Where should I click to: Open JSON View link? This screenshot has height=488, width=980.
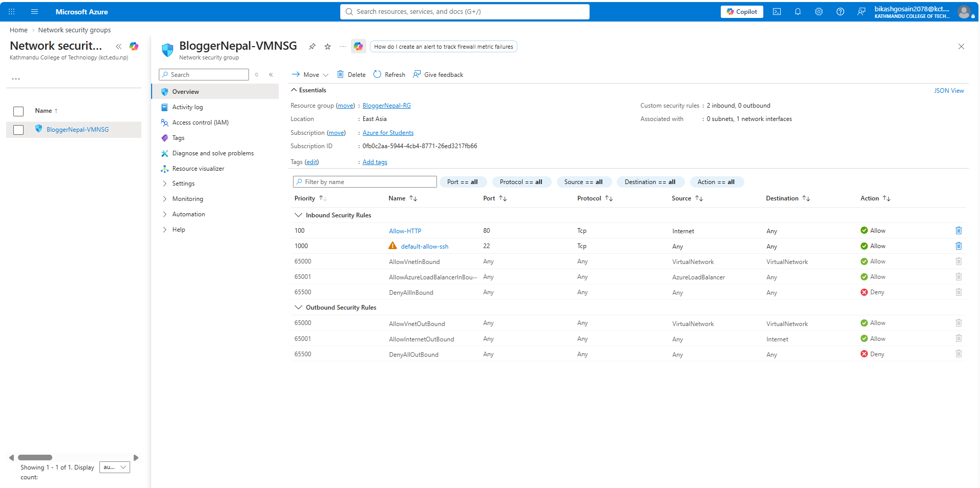click(949, 91)
